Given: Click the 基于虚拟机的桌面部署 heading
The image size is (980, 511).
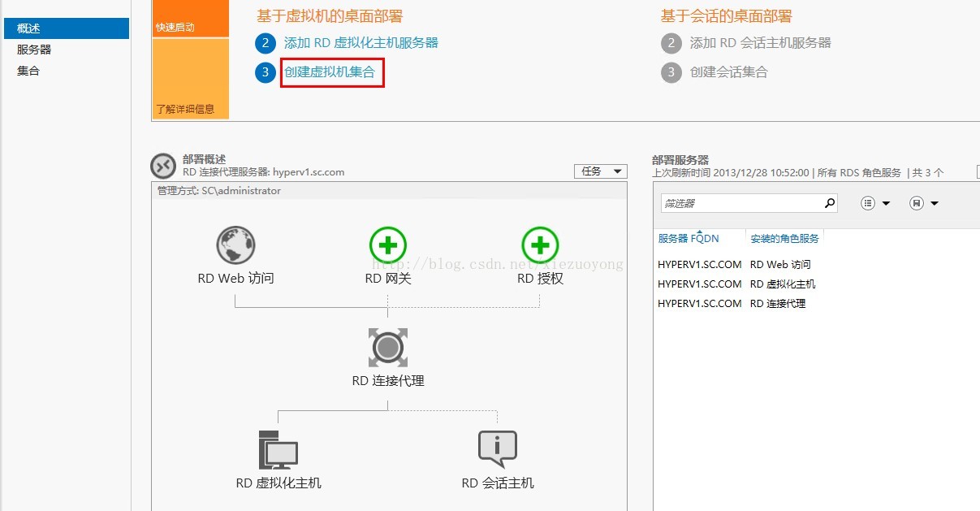Looking at the screenshot, I should pos(330,16).
